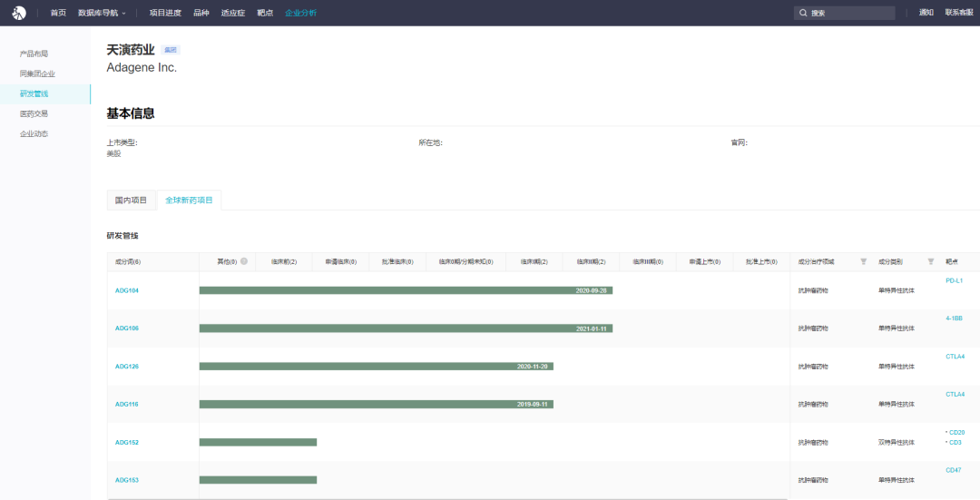Click the site logo in the top bar

(x=19, y=13)
